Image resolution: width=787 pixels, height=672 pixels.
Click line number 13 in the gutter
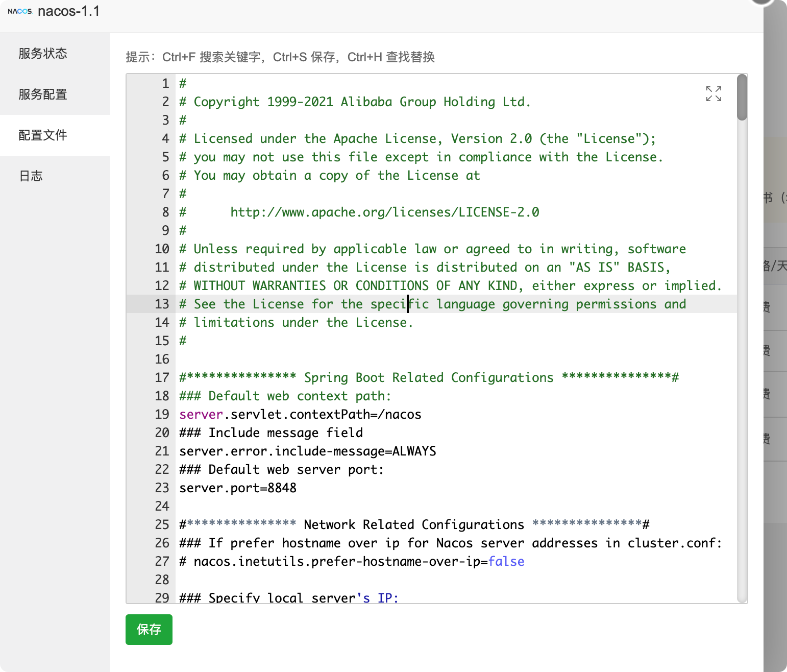[162, 304]
